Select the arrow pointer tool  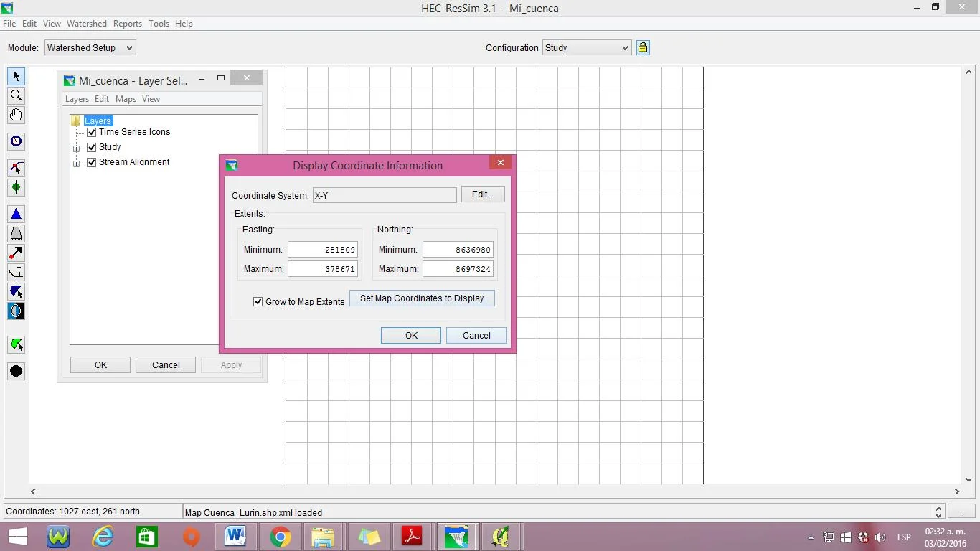click(x=16, y=76)
